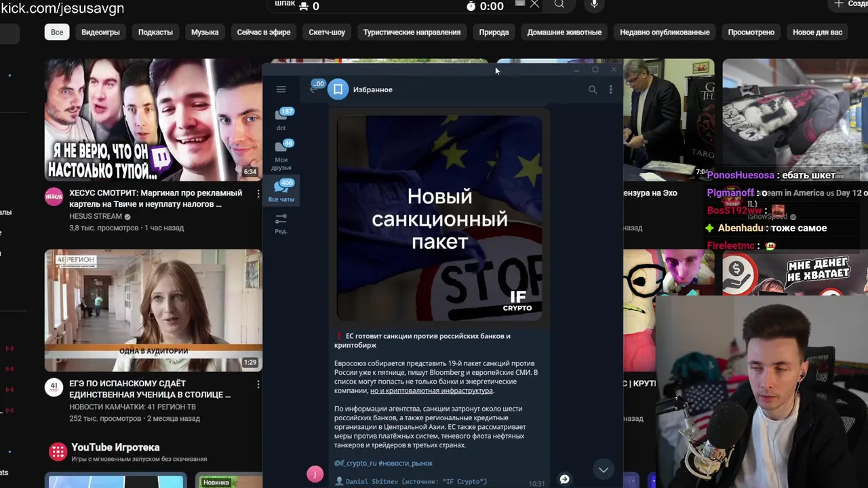Viewport: 868px width, 488px height.
Task: Click the Saved Messages bookmark avatar
Action: (x=338, y=89)
